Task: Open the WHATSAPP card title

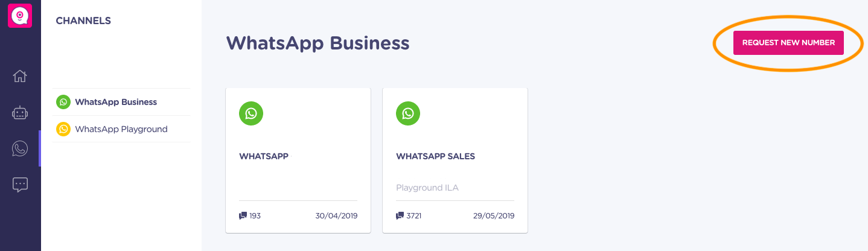Action: click(x=264, y=156)
